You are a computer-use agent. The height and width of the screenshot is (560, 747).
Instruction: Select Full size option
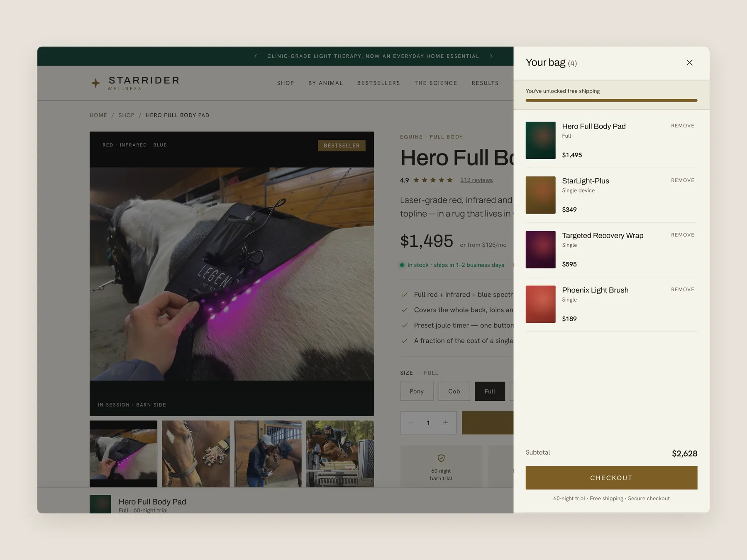490,391
